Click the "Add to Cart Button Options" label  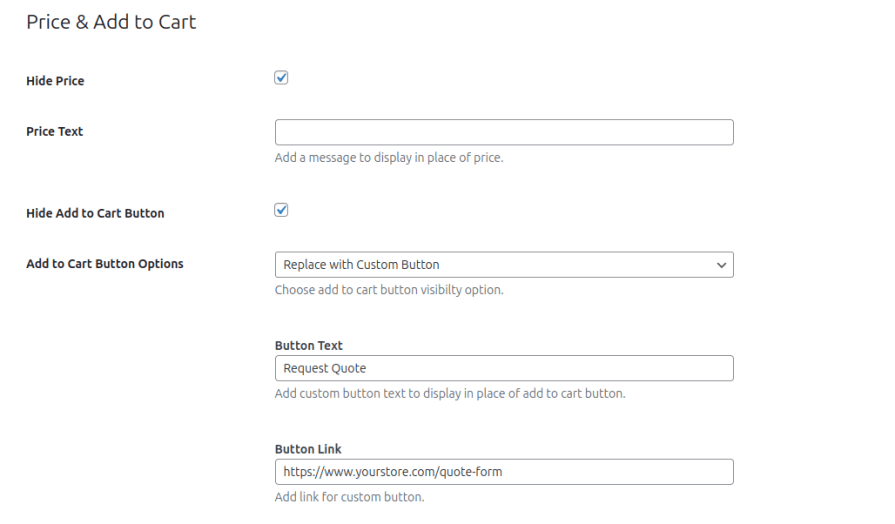pos(105,264)
